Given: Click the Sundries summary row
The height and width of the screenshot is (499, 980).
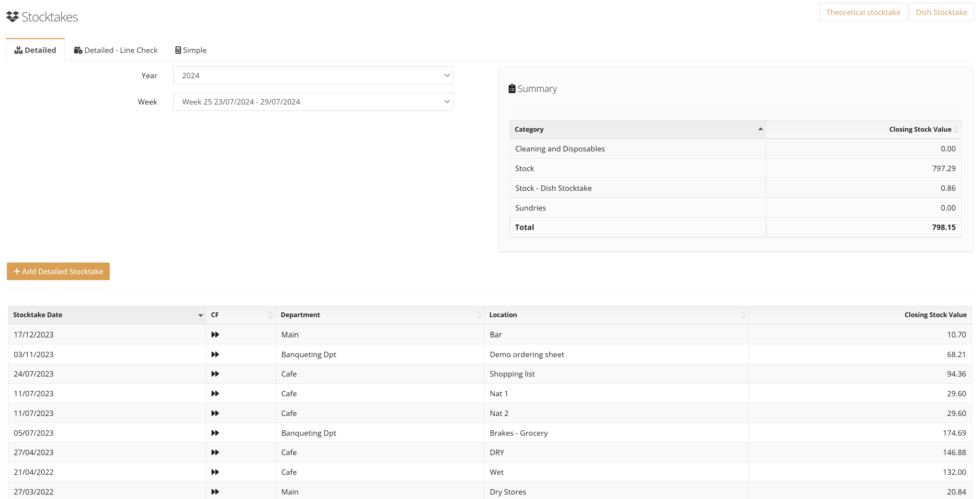Looking at the screenshot, I should 735,208.
